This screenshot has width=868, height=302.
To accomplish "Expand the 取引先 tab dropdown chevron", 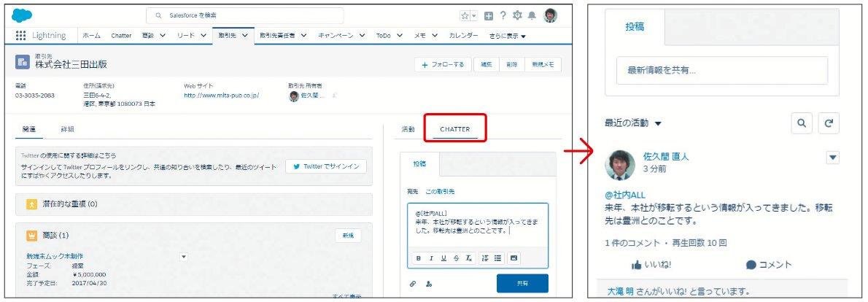I will [244, 36].
